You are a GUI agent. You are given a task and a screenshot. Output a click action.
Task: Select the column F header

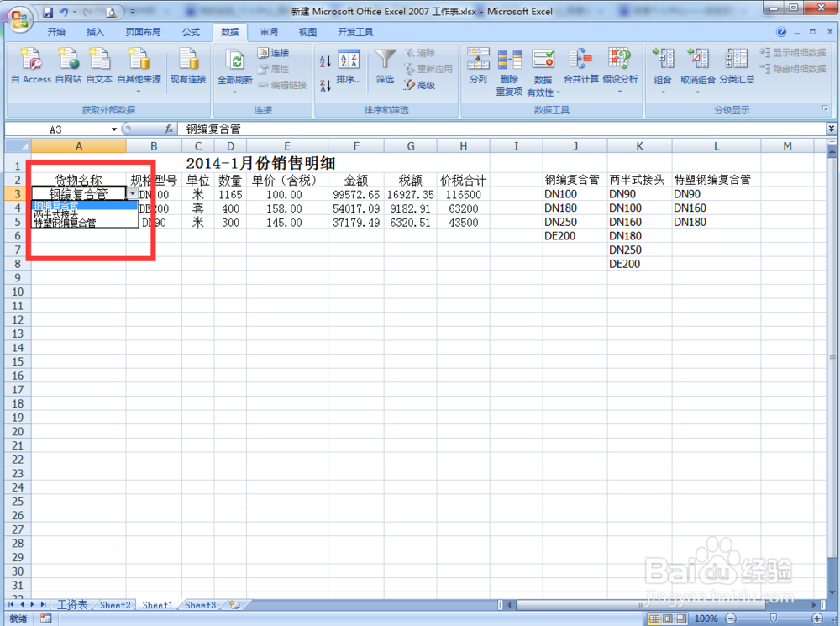(x=356, y=146)
